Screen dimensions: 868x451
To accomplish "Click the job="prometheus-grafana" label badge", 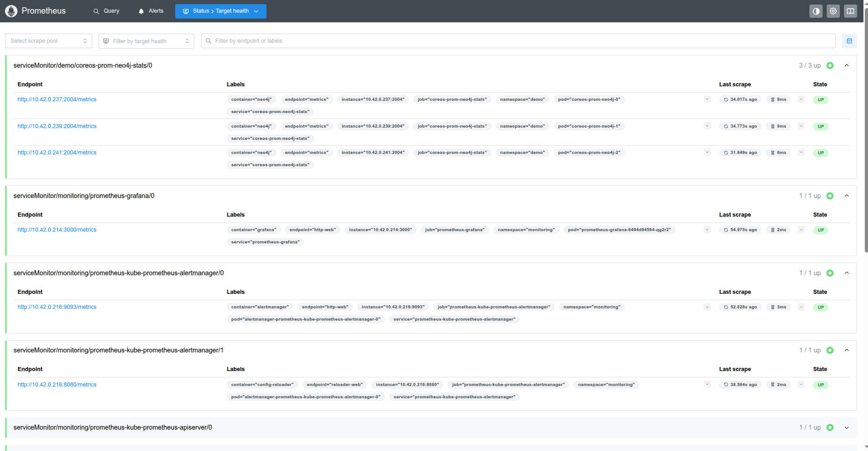I will coord(455,230).
